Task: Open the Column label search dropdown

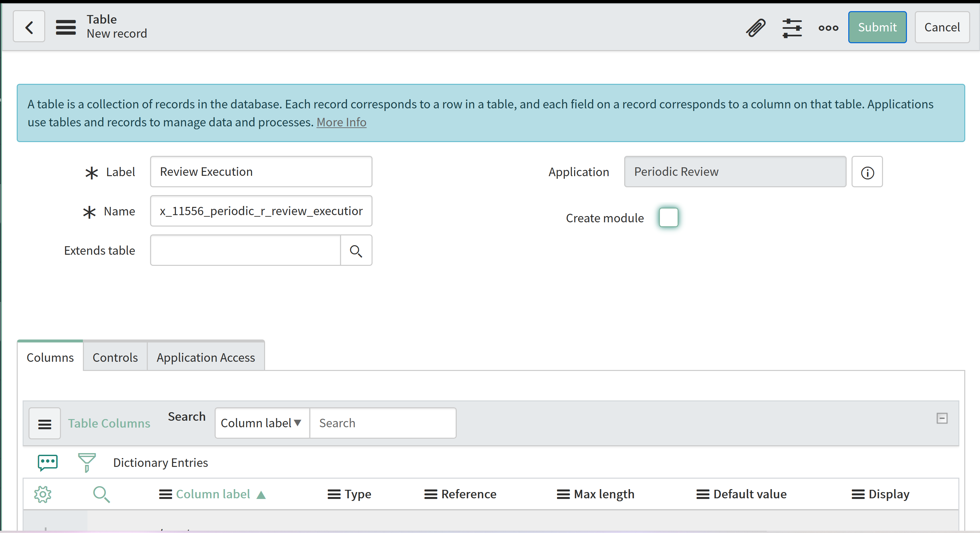Action: [262, 423]
